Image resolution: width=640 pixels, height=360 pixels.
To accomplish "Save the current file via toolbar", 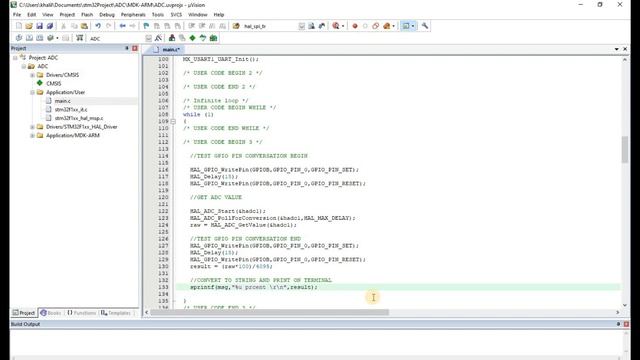I will 39,26.
